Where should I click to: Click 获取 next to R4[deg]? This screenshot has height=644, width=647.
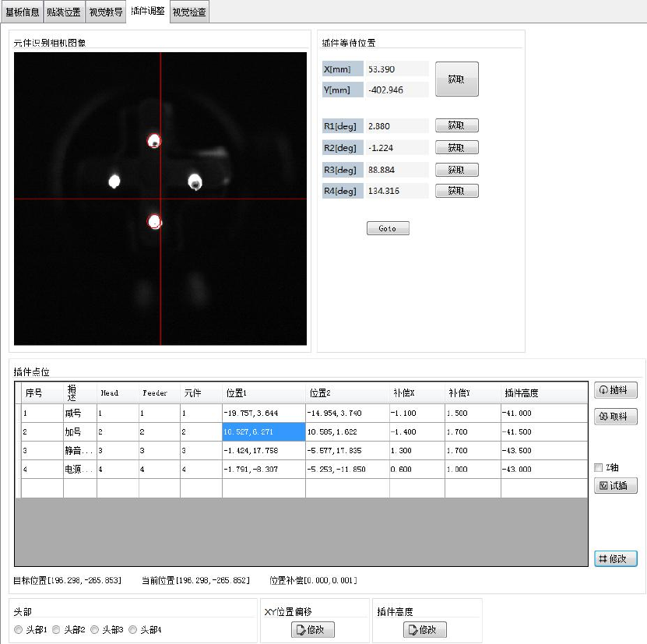456,191
